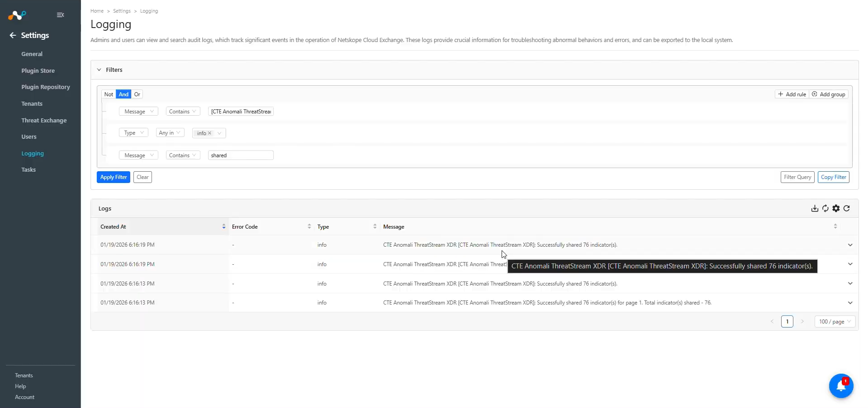
Task: Add a new filter rule
Action: point(792,94)
